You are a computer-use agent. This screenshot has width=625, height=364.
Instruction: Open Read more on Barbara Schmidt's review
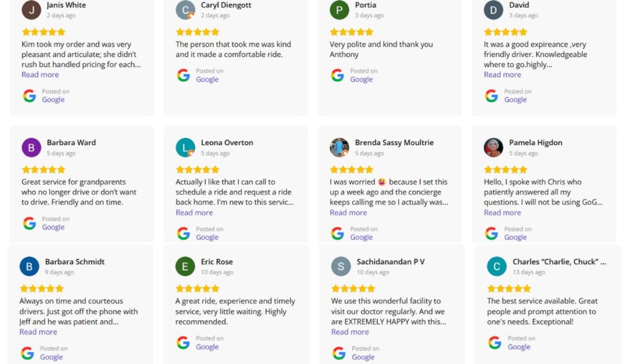pos(38,332)
